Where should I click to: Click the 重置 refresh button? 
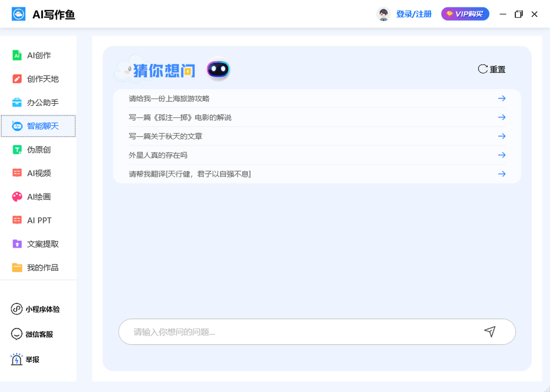[492, 69]
